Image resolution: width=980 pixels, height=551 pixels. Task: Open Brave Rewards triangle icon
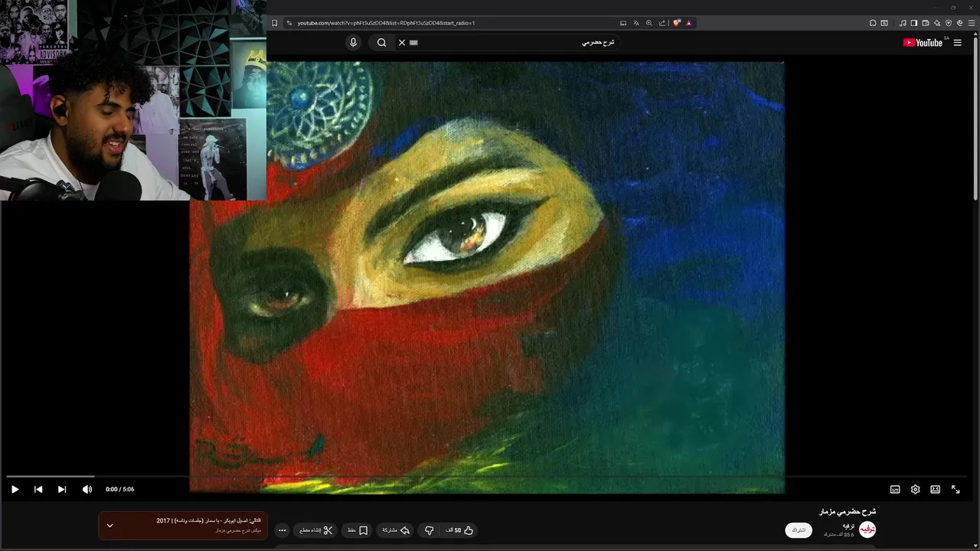click(x=688, y=23)
